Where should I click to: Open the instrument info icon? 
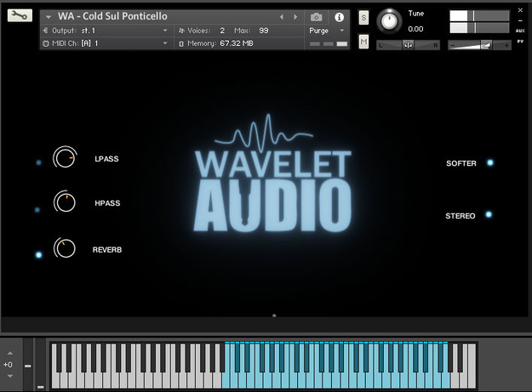[x=339, y=17]
